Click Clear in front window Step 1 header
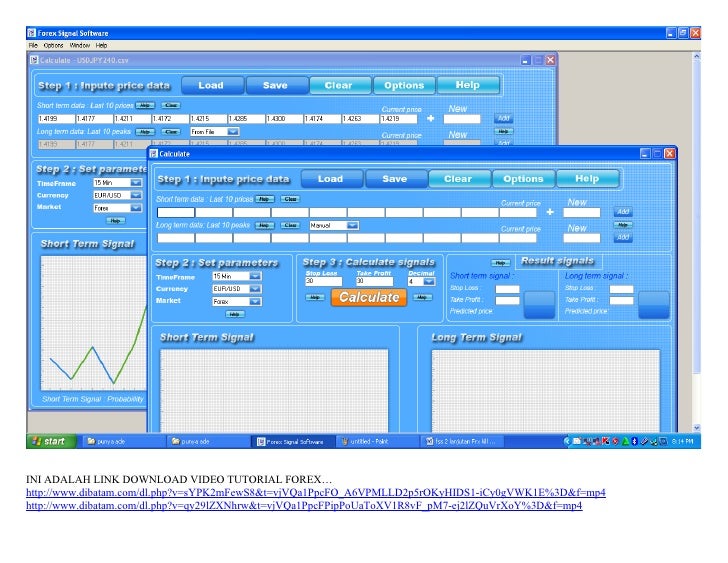Viewport: 728px width, 563px height. click(x=458, y=179)
